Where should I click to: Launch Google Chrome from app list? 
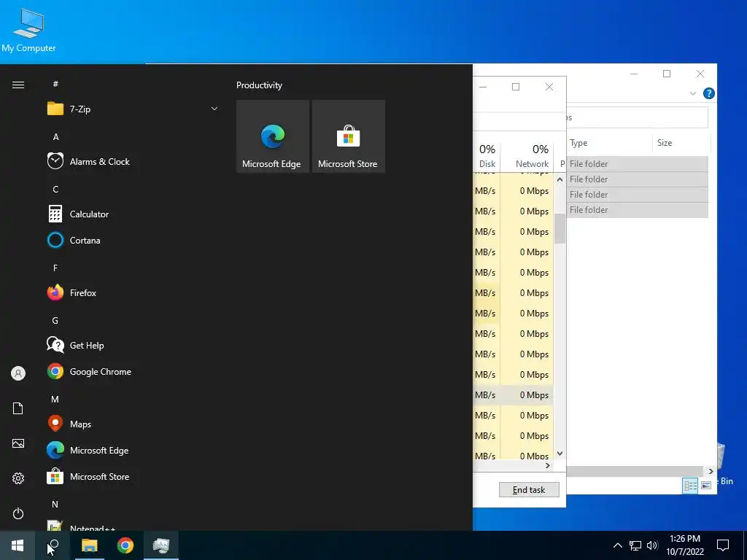click(x=133, y=372)
